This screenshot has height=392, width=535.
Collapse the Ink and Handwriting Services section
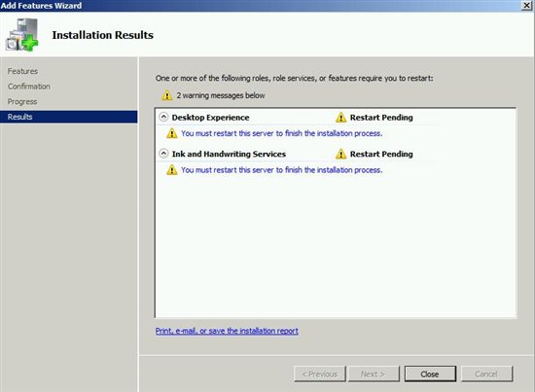[163, 154]
